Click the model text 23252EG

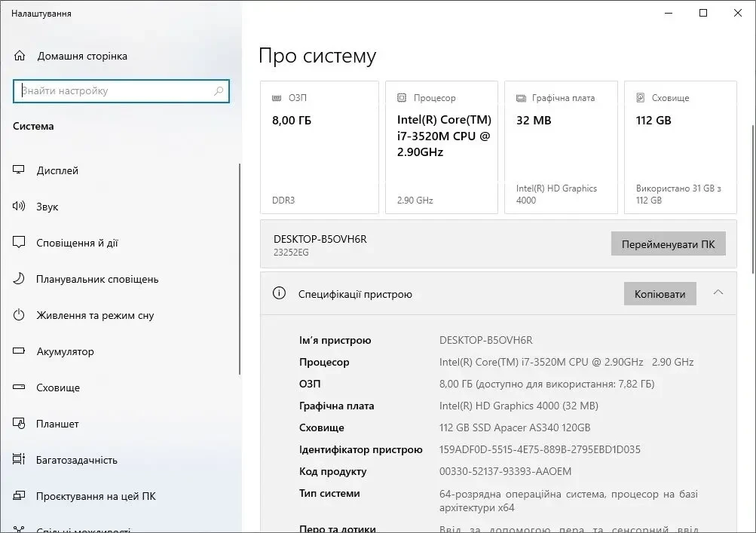pyautogui.click(x=291, y=252)
